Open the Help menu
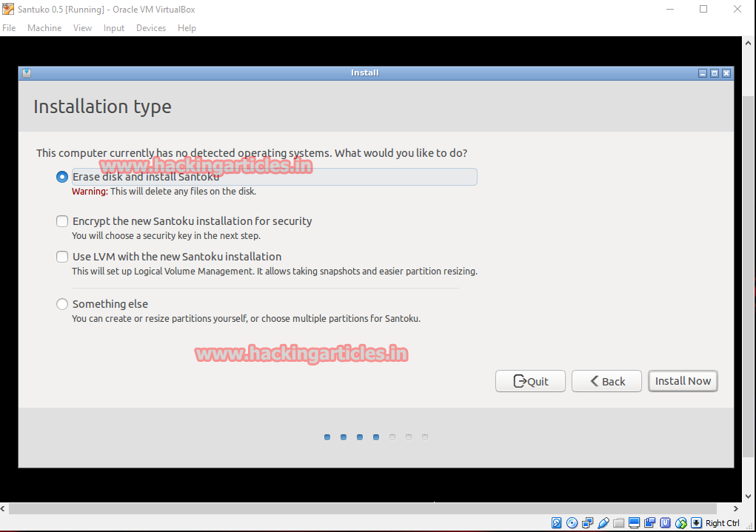 tap(187, 28)
